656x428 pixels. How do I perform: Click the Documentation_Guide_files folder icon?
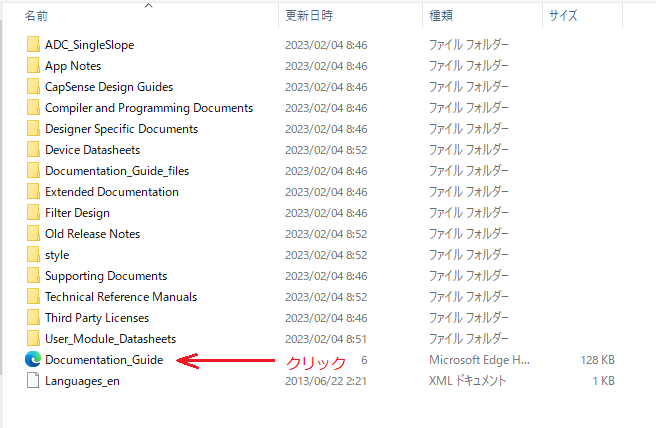33,170
